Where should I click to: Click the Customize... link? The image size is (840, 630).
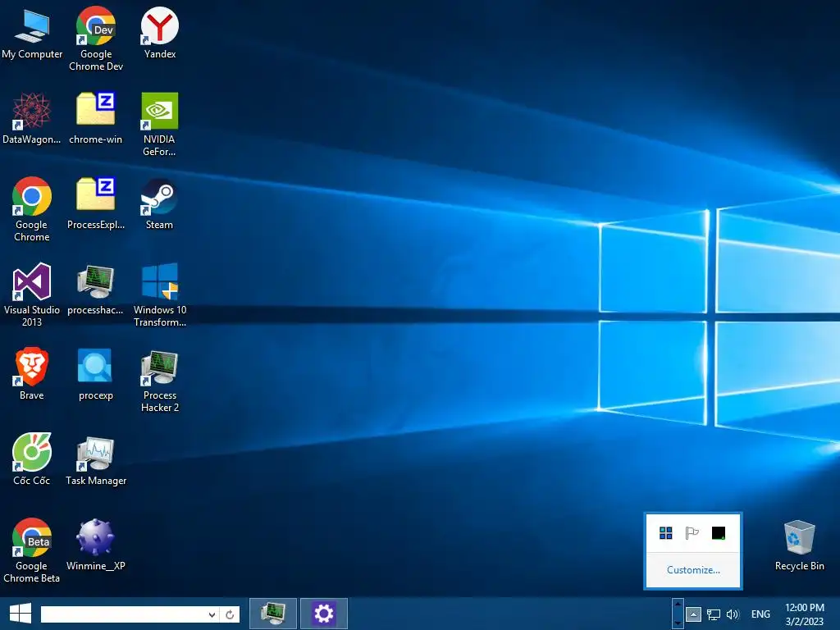point(693,570)
